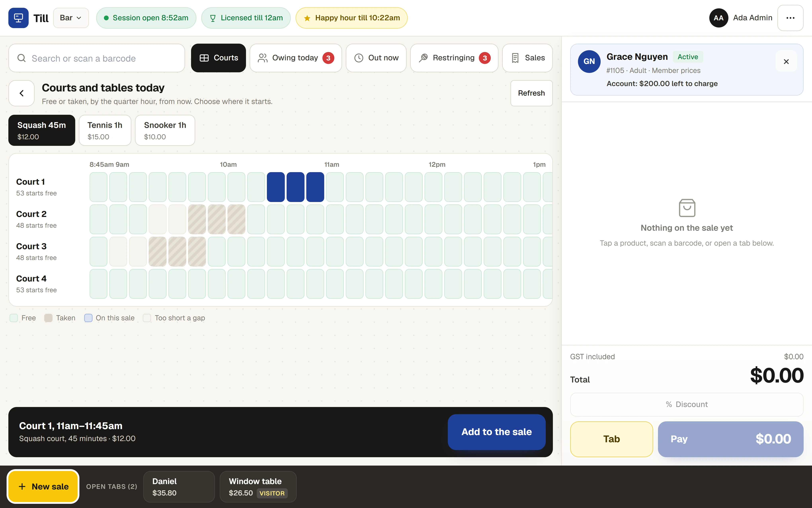The height and width of the screenshot is (508, 812).
Task: Open the three-dots more menu
Action: tap(790, 18)
